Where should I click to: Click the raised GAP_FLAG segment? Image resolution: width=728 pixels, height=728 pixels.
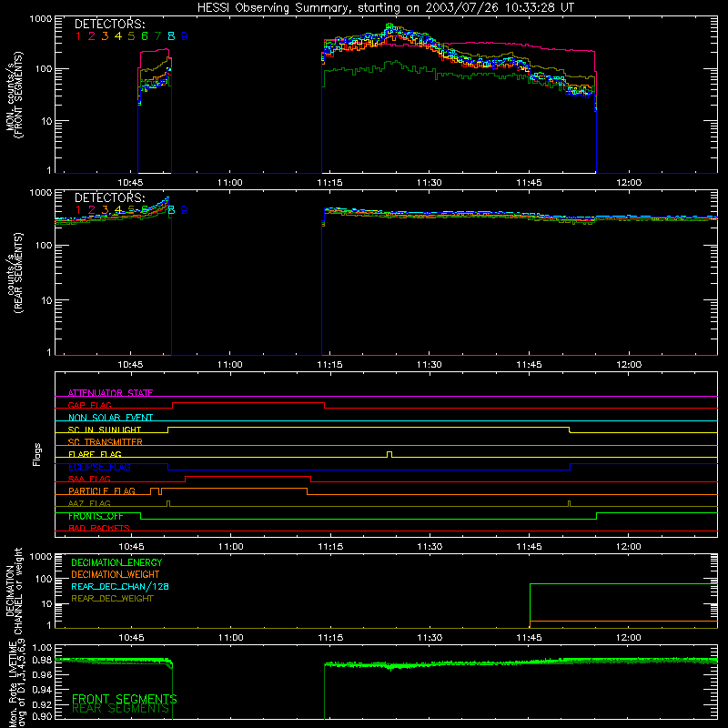[248, 403]
